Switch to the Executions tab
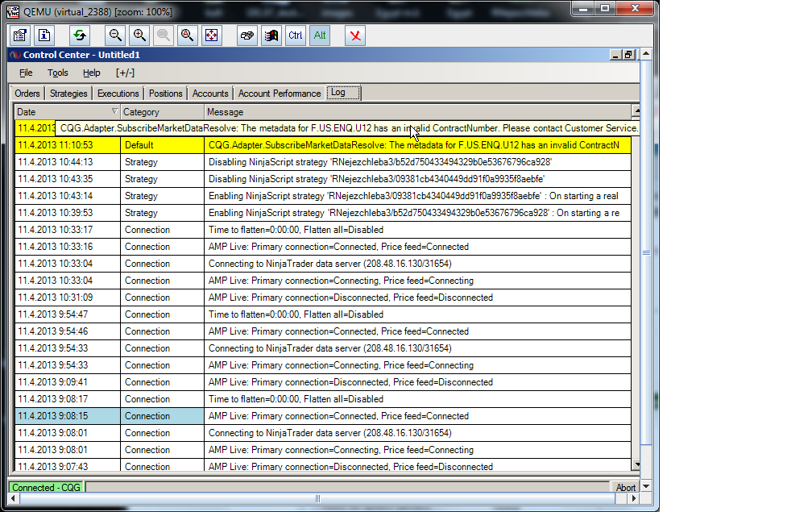The height and width of the screenshot is (512, 812). [118, 94]
